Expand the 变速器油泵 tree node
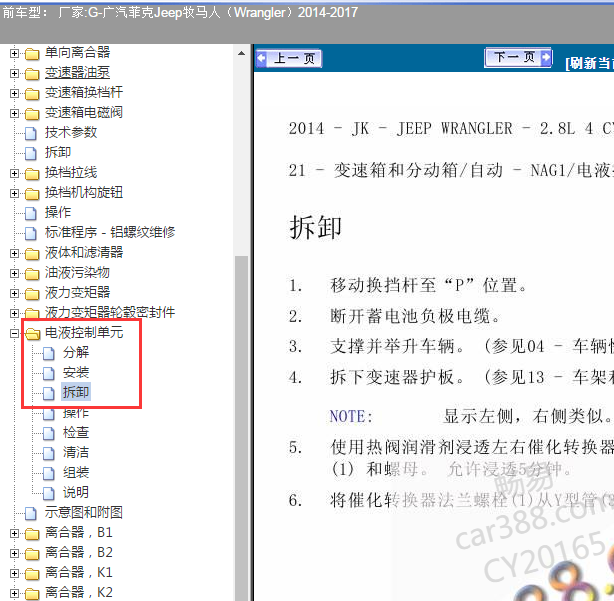Screen dimensions: 614x601 pyautogui.click(x=14, y=73)
